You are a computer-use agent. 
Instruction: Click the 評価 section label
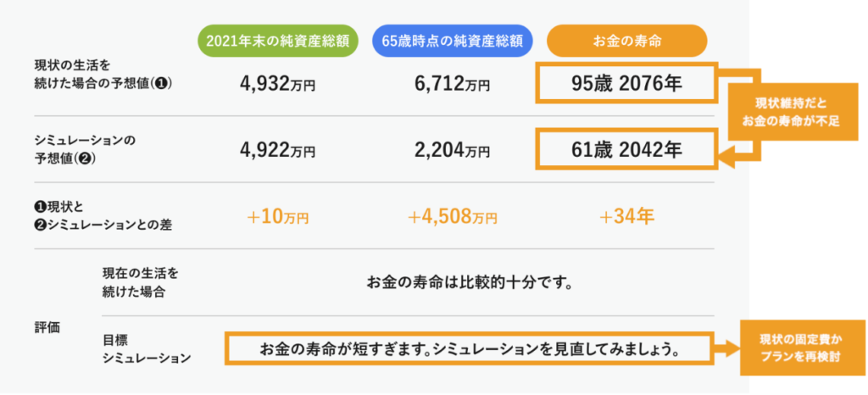[x=47, y=327]
